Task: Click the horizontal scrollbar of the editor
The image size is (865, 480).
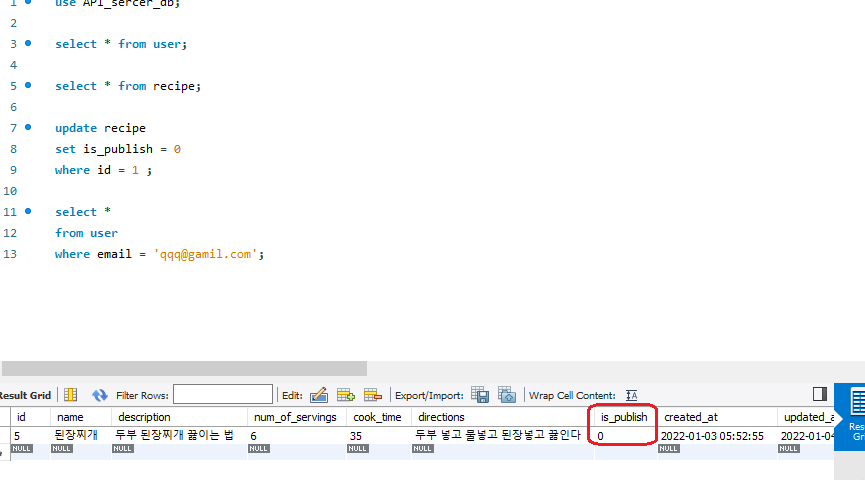Action: pos(184,369)
